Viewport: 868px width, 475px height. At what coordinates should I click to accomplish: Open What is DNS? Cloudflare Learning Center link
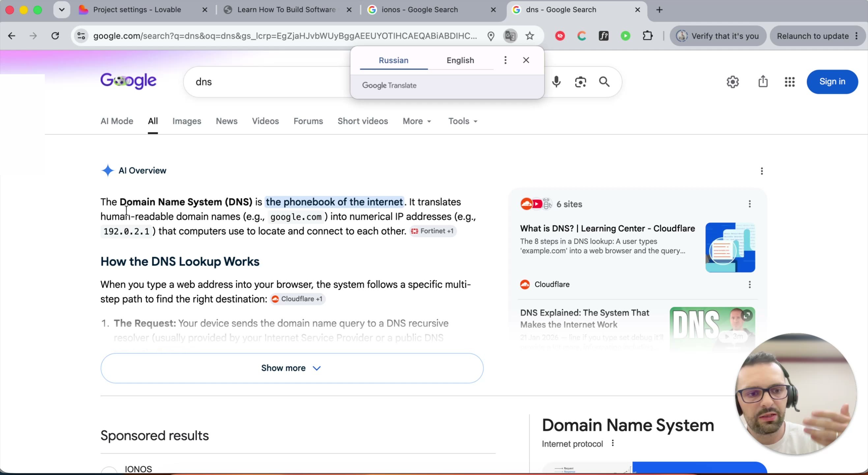607,228
